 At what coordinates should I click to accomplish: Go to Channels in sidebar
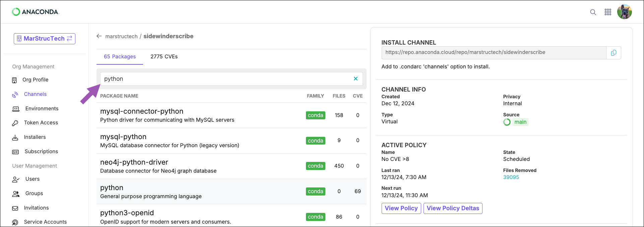point(35,94)
